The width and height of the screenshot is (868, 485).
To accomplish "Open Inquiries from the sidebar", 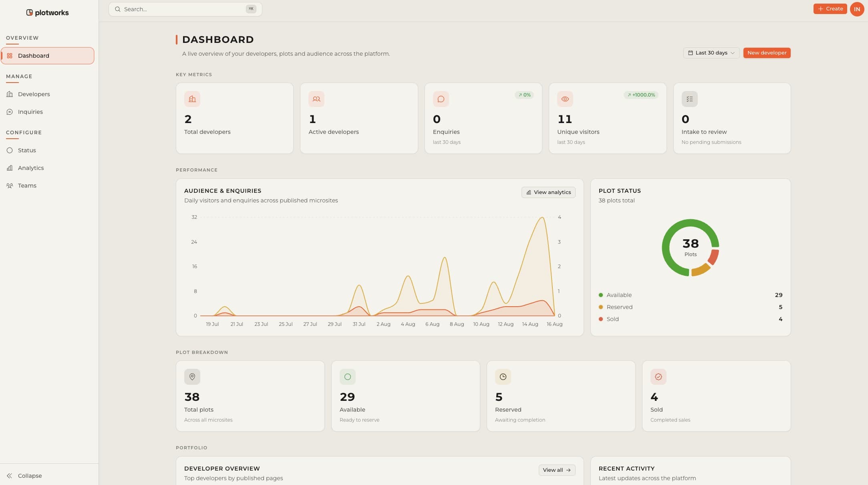I will tap(48, 112).
